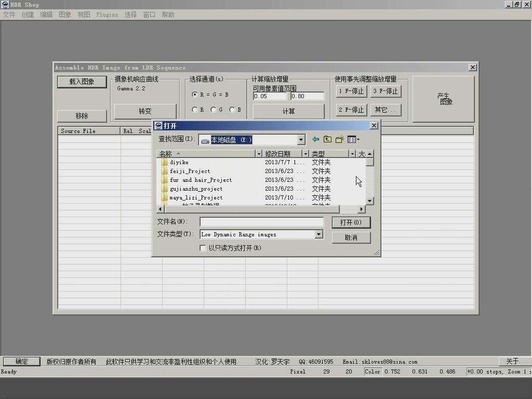Viewport: 532px width, 399px height.
Task: Click the 其它... button
Action: [x=385, y=110]
